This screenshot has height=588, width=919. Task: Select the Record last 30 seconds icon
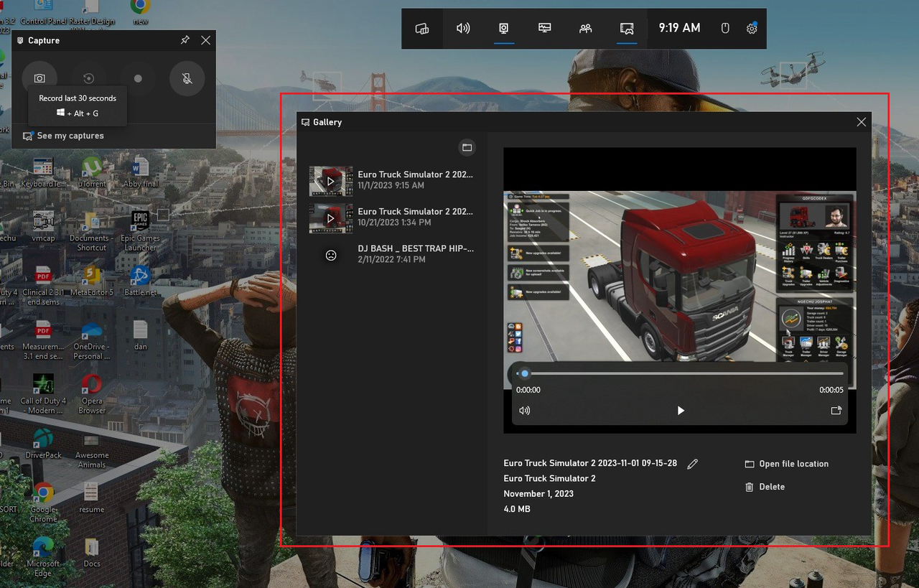point(88,78)
